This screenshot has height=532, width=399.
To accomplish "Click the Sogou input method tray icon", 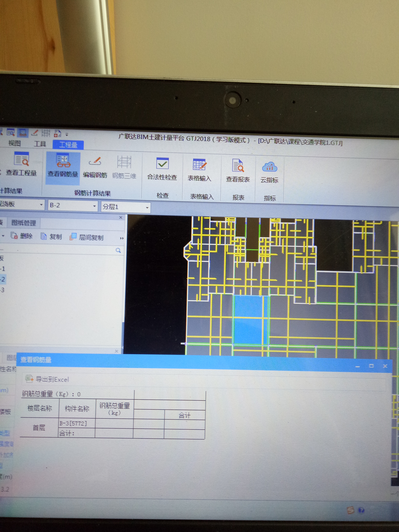I will coord(351,510).
